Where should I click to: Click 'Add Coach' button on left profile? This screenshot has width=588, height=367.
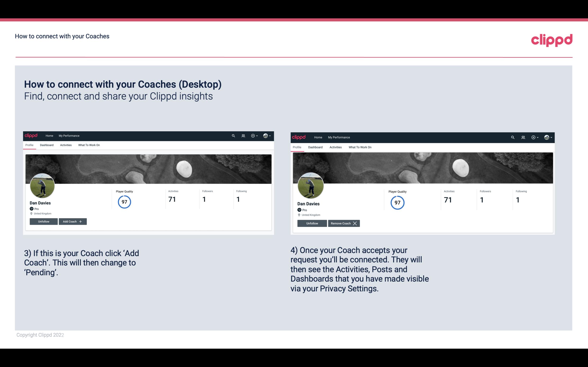[72, 221]
